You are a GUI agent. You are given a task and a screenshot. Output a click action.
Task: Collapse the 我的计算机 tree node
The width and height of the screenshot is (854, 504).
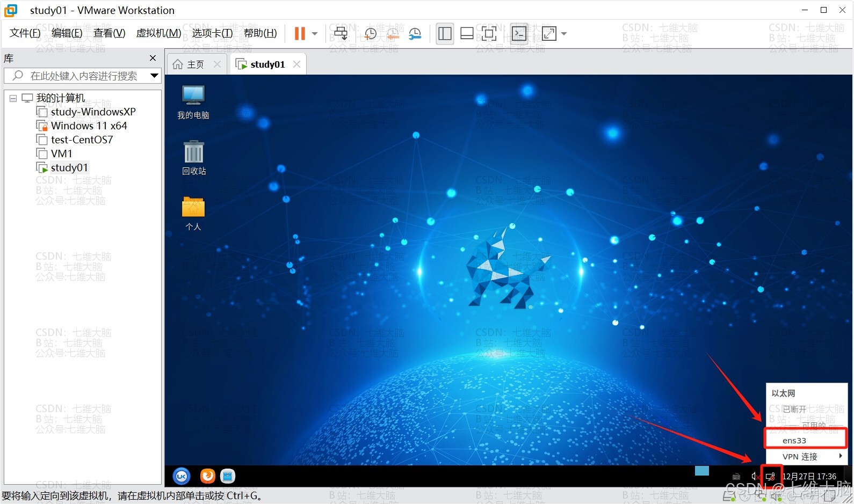pyautogui.click(x=13, y=98)
